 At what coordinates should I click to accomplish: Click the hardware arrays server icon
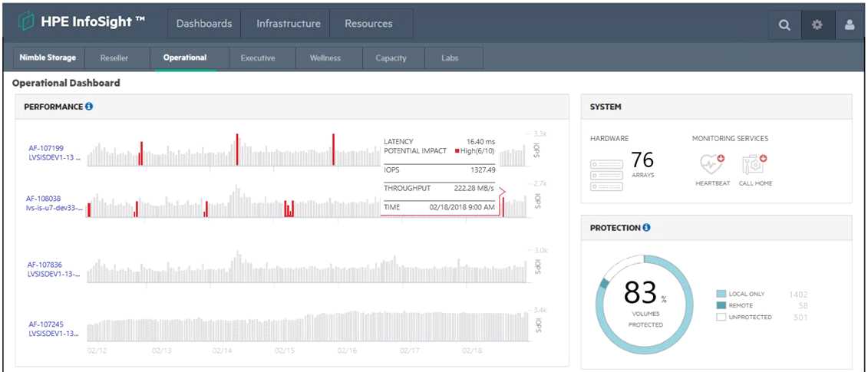(606, 176)
